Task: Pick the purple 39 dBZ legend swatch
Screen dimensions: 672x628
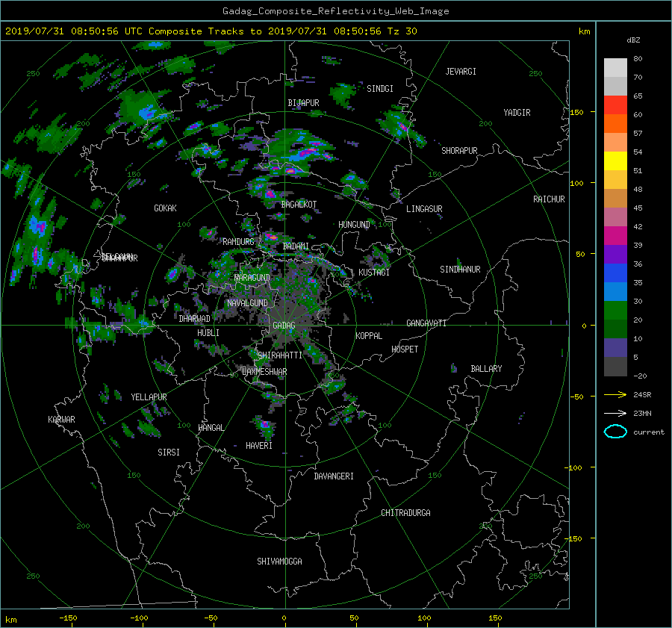Action: 615,254
